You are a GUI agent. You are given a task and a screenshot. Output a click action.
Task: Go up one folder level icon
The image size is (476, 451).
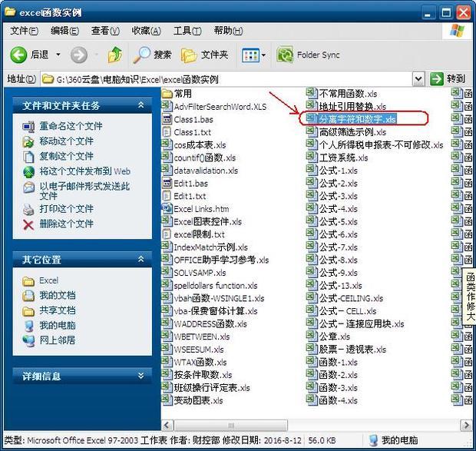click(115, 55)
